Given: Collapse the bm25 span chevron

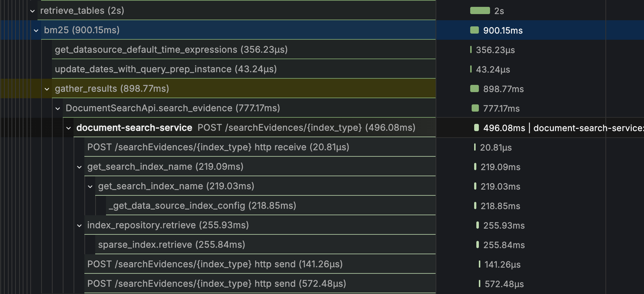Looking at the screenshot, I should [36, 30].
